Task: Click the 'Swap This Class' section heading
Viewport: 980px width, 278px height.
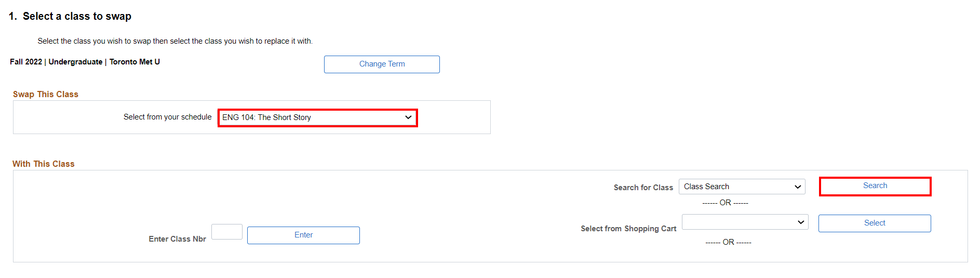Action: [x=46, y=94]
